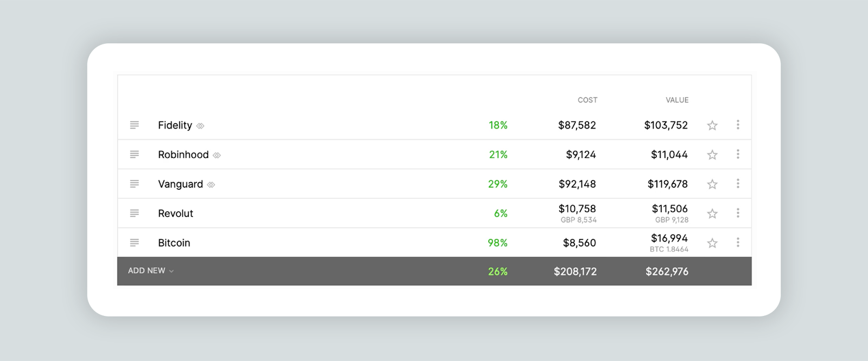This screenshot has width=868, height=361.
Task: Expand the Add New dropdown
Action: 151,270
